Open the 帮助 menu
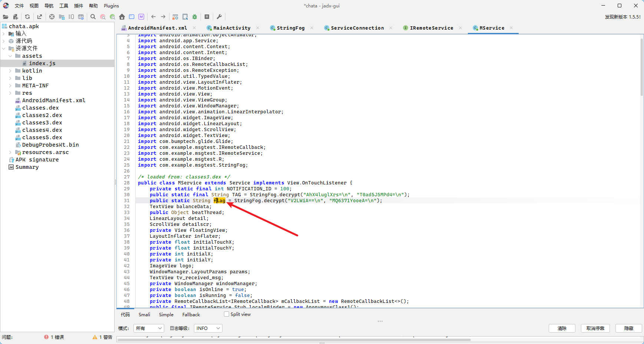 [93, 6]
